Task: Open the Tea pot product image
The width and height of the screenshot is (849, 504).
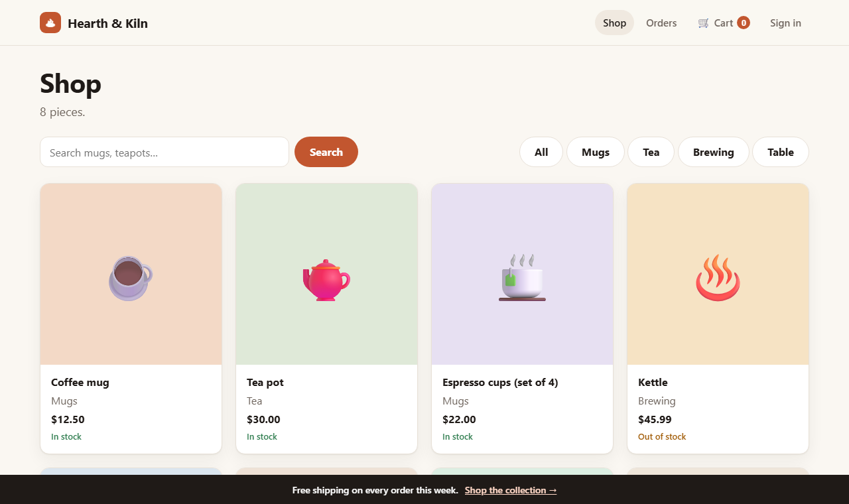Action: [326, 274]
